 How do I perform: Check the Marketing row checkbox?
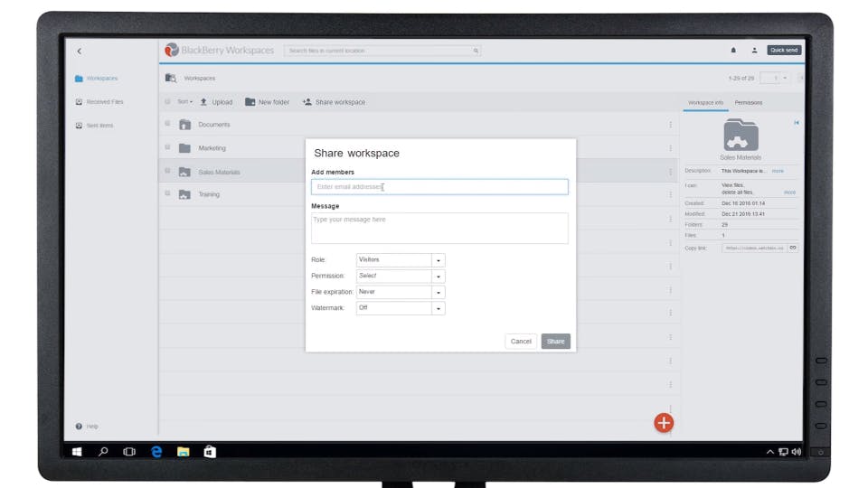pyautogui.click(x=167, y=147)
